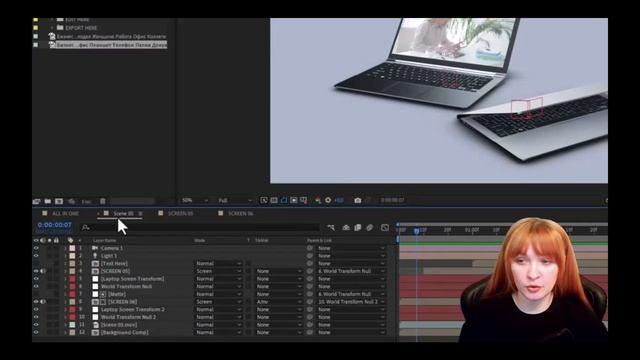Click the camera icon of Camera 1 layer
Image resolution: width=640 pixels, height=360 pixels.
pos(95,248)
